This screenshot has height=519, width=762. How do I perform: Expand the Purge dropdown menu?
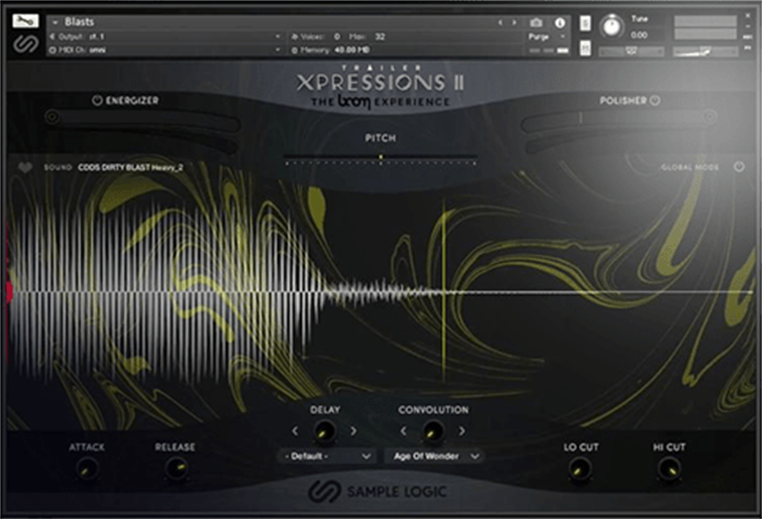coord(547,37)
